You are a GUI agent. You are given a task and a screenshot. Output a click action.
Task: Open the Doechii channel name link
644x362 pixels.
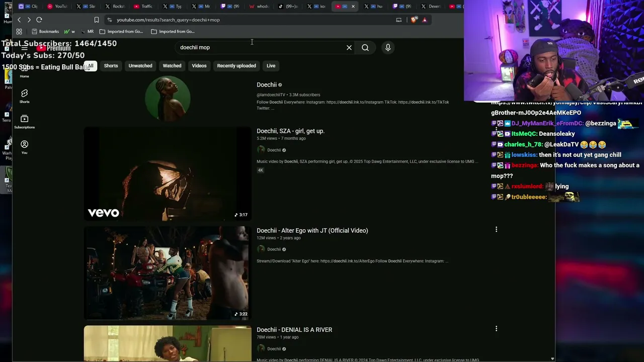pyautogui.click(x=267, y=84)
